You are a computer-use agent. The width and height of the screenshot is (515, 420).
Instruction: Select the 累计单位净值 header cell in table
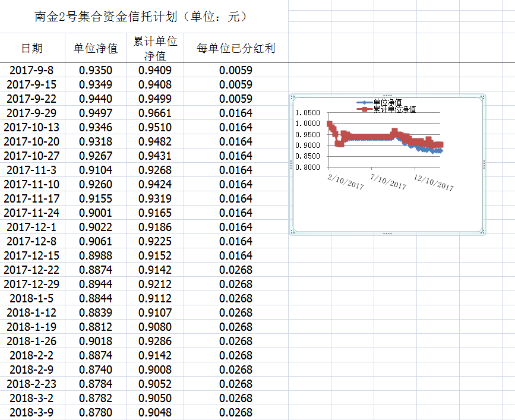(x=155, y=48)
